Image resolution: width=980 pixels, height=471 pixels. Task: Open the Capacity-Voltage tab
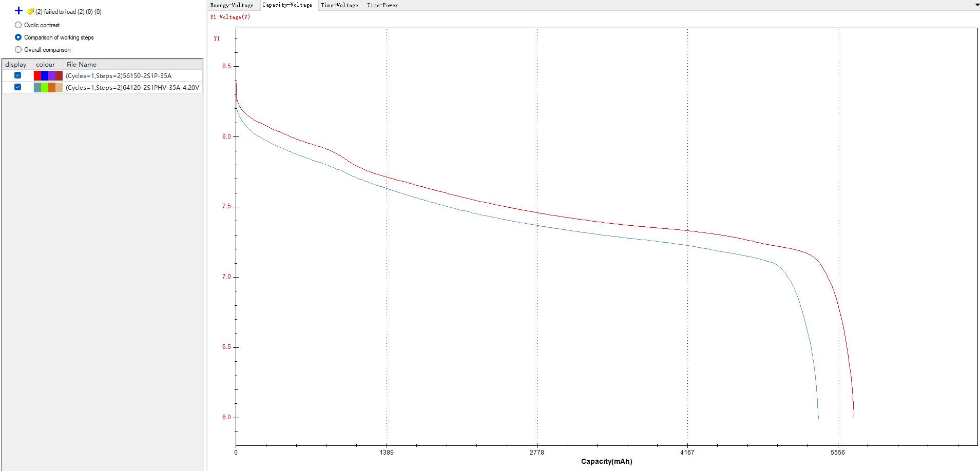pos(287,5)
